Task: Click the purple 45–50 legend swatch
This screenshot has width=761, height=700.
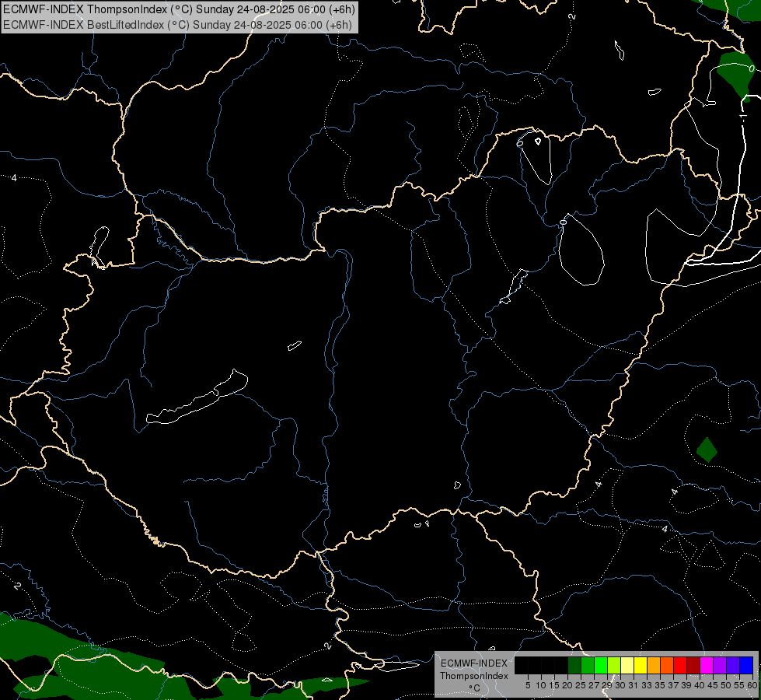Action: point(720,665)
